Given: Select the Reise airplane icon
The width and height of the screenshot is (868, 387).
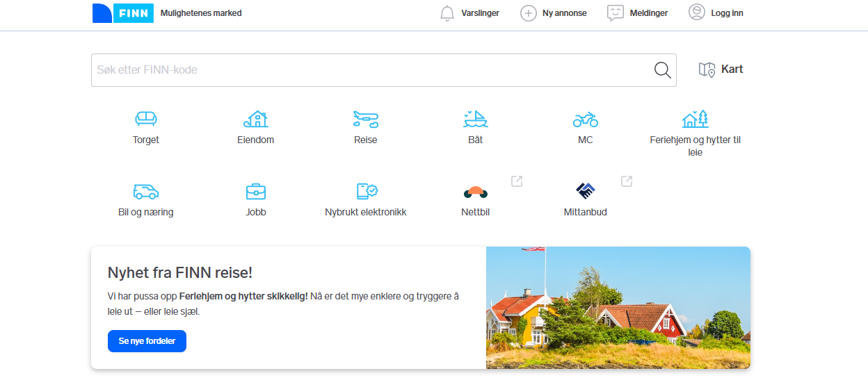Looking at the screenshot, I should tap(366, 120).
